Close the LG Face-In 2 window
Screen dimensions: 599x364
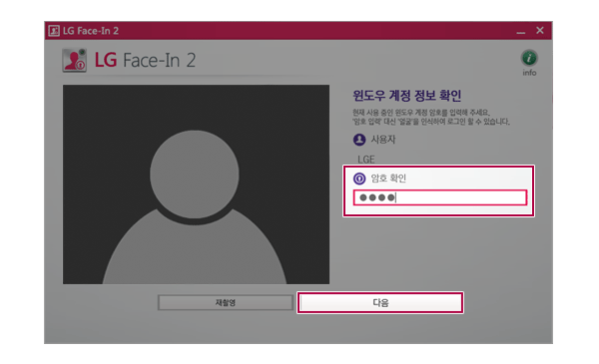coord(540,30)
